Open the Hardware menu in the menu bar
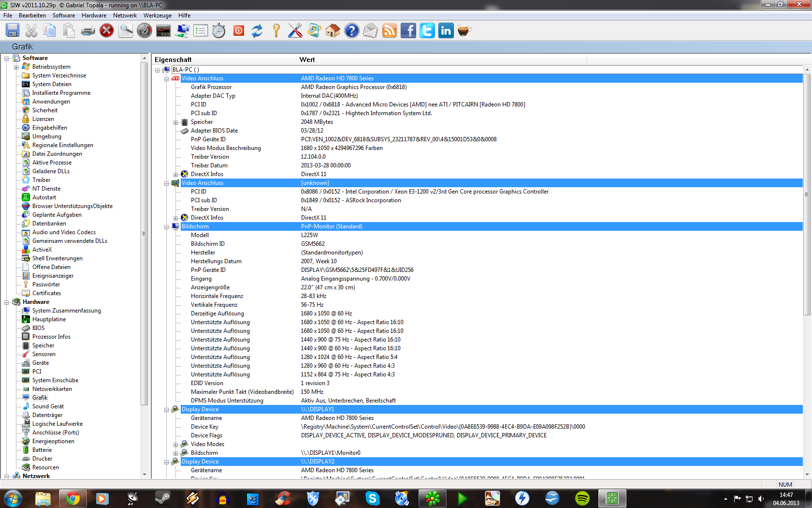Image resolution: width=812 pixels, height=508 pixels. tap(94, 15)
